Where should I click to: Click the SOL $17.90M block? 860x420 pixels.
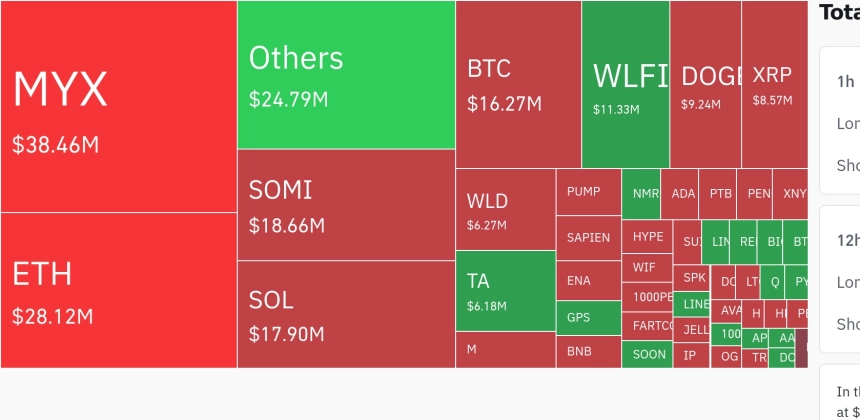(347, 314)
